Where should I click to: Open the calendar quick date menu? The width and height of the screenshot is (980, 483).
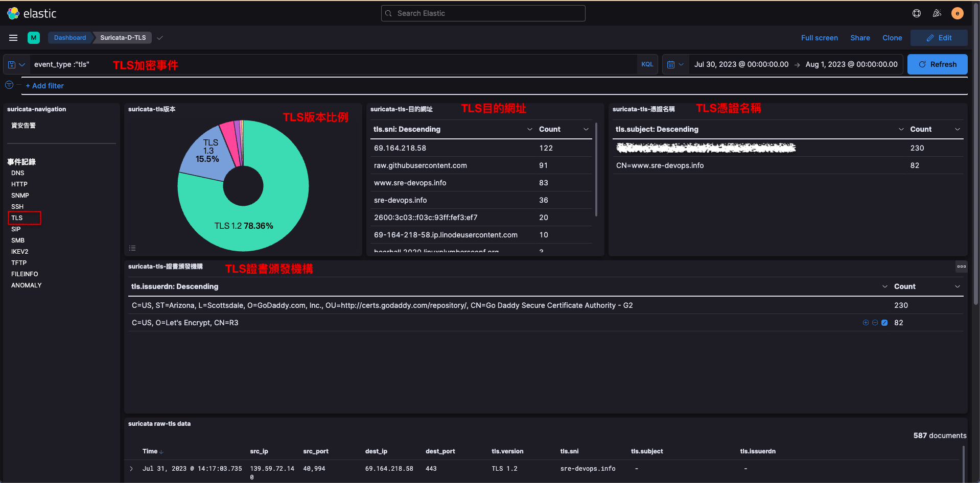point(675,64)
